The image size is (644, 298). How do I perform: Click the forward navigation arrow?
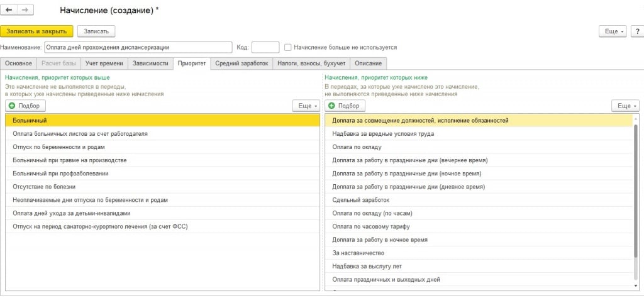tap(25, 11)
